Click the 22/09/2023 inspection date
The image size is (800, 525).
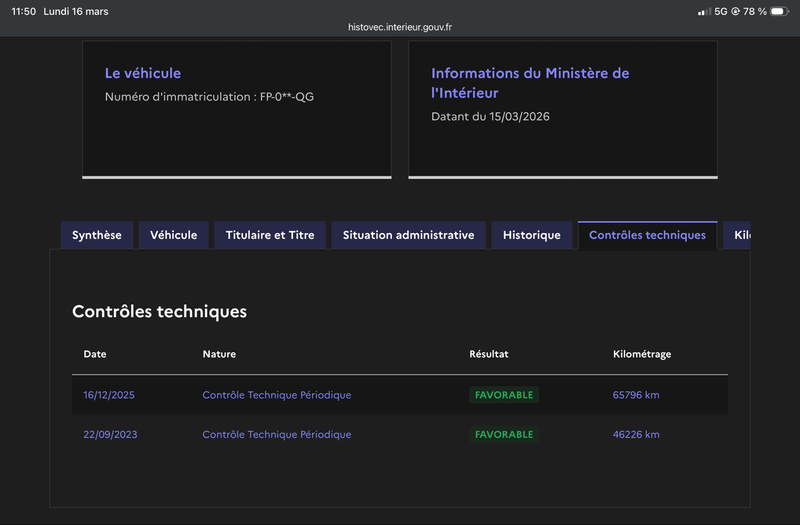[109, 434]
